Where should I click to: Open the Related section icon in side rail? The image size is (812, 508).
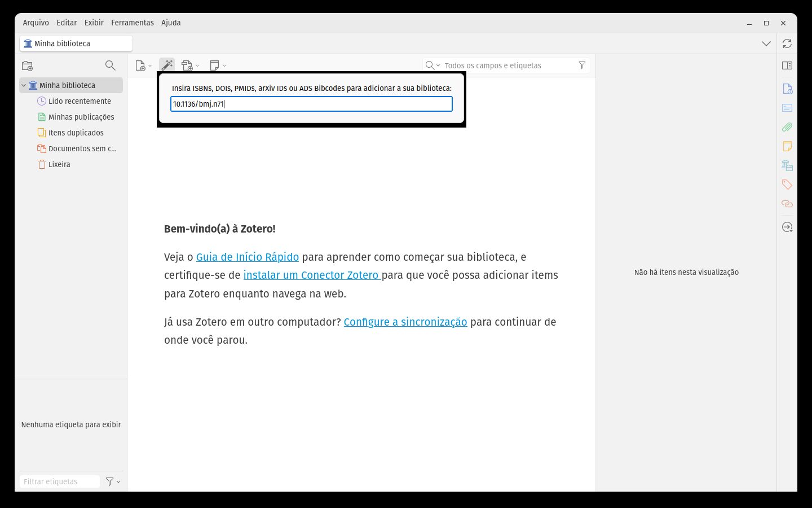pos(787,204)
